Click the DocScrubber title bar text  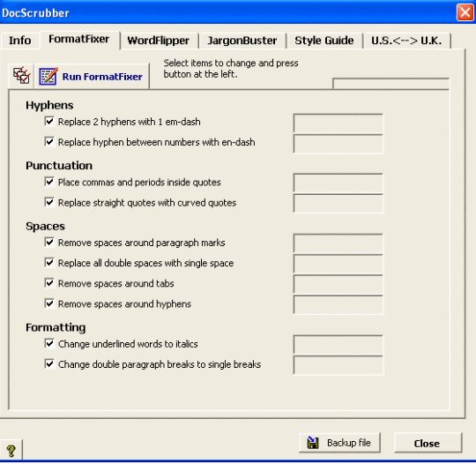tap(35, 13)
